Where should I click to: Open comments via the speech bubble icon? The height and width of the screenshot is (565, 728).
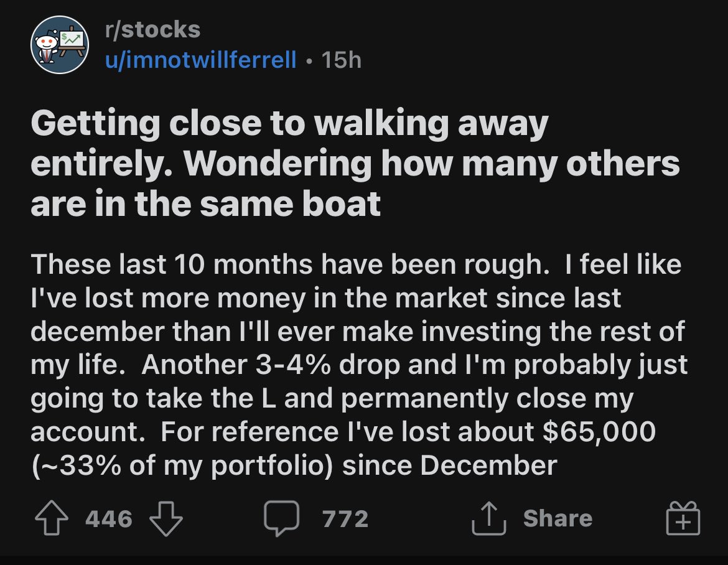pyautogui.click(x=281, y=518)
